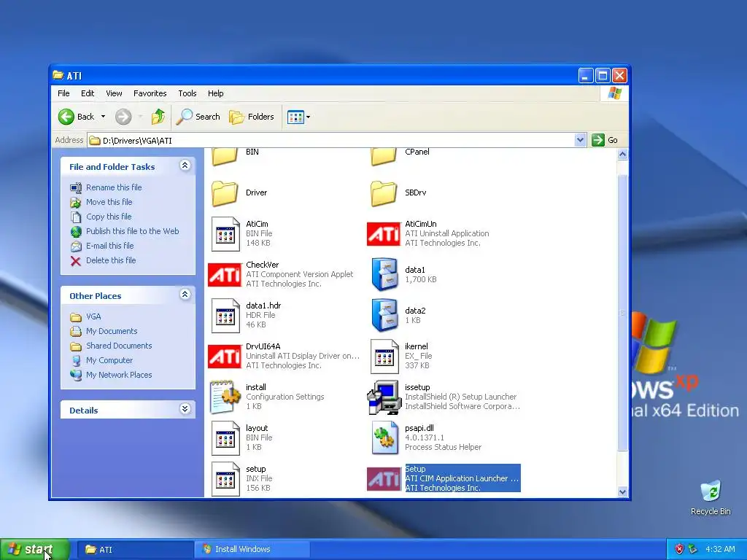Click the file list scroll up arrow
Viewport: 747px width, 560px height.
[622, 155]
